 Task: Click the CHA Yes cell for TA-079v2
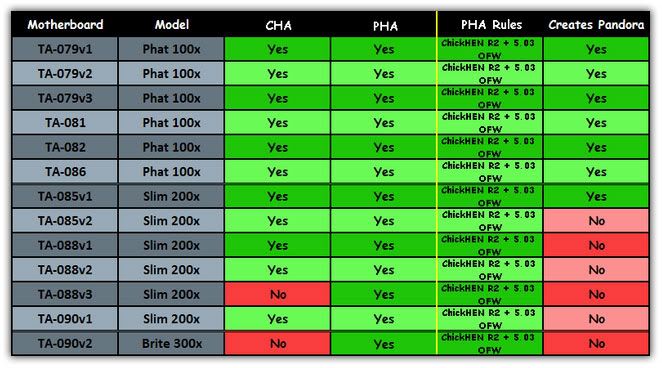point(278,73)
